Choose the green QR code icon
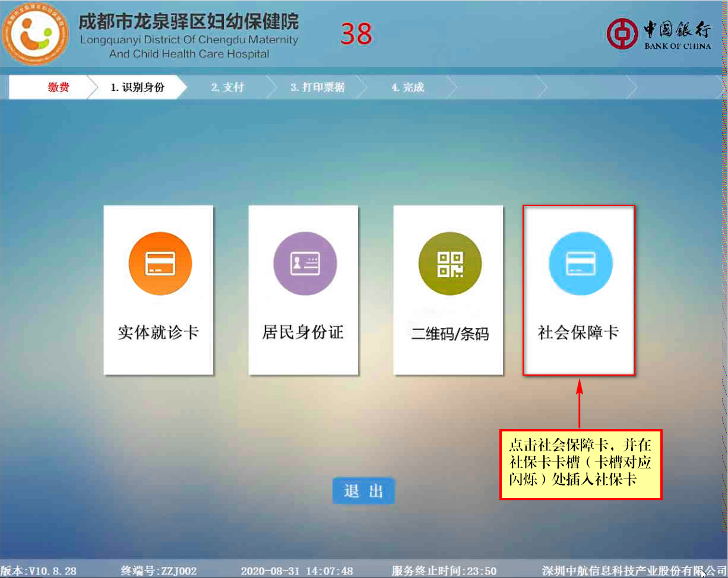Screen dimensions: 728x578 pos(450,263)
